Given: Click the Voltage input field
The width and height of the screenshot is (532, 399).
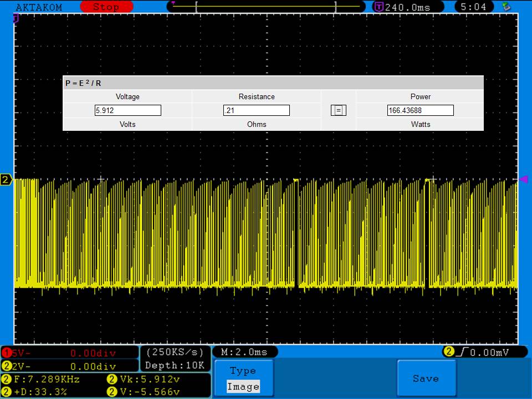Looking at the screenshot, I should coord(127,110).
